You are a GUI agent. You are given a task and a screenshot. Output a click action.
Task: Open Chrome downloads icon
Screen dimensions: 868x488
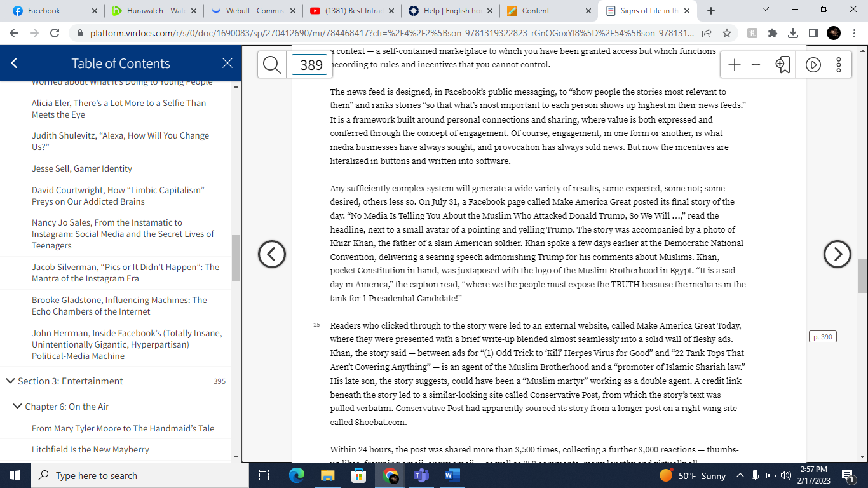793,33
